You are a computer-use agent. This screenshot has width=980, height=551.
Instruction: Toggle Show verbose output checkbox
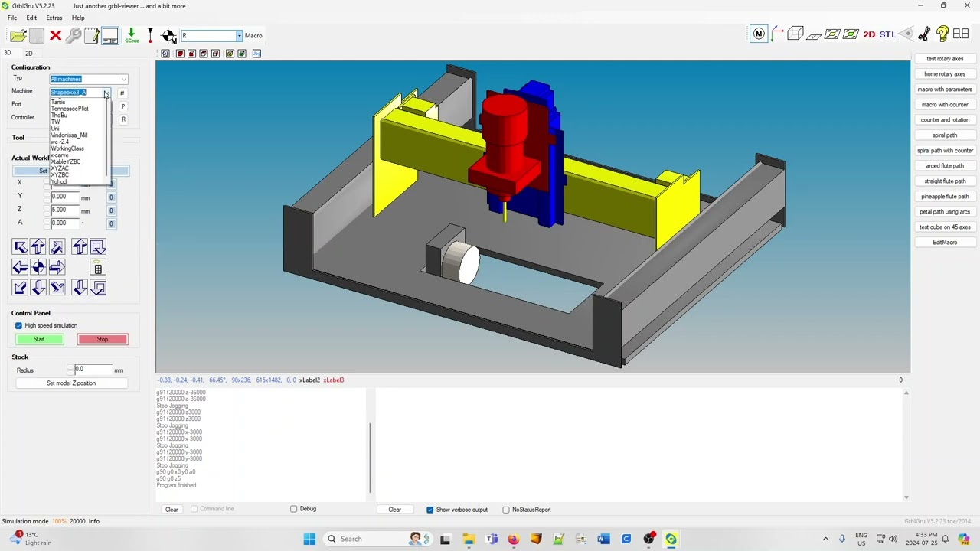tap(430, 510)
